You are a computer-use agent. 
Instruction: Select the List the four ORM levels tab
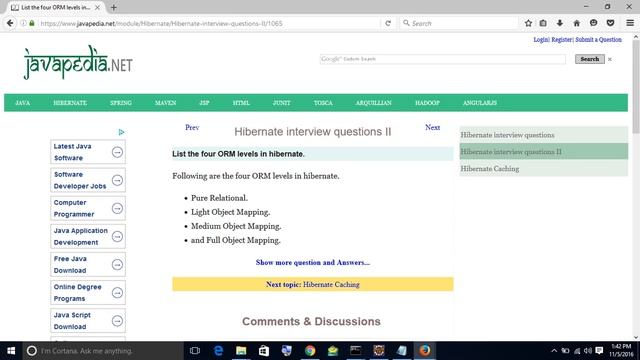[55, 7]
